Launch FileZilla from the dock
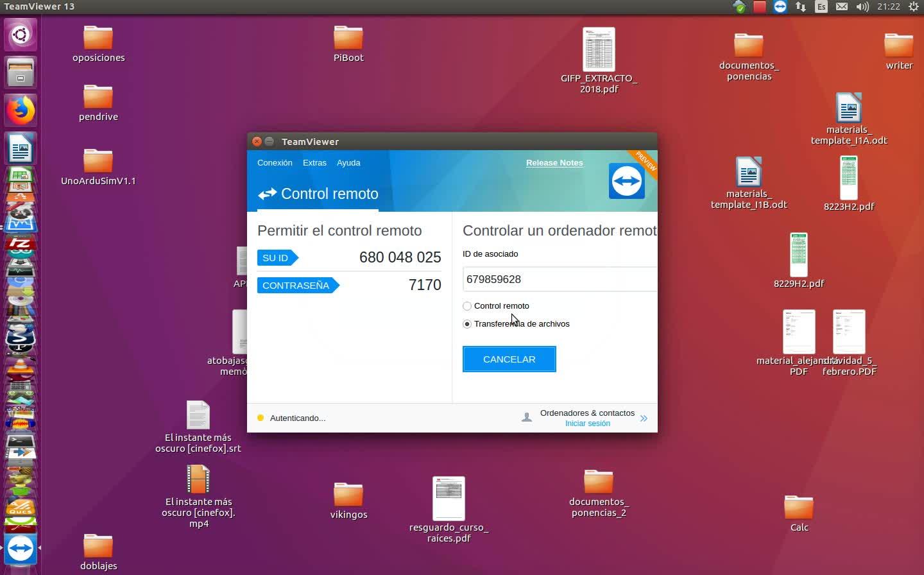 click(x=21, y=243)
